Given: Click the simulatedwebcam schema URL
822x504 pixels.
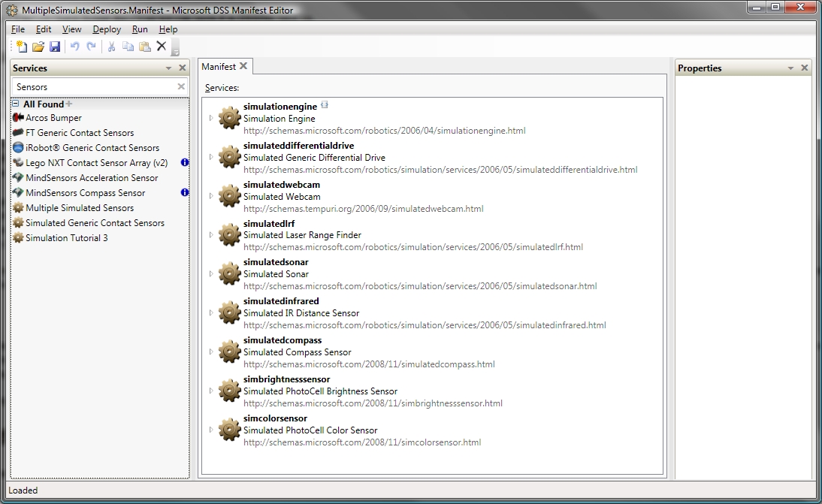Looking at the screenshot, I should (364, 209).
